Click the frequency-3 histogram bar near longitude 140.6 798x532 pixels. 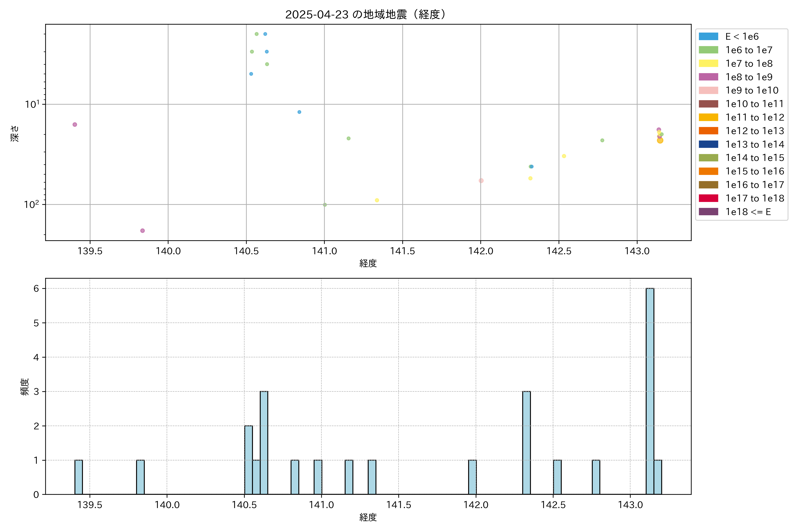(x=264, y=443)
